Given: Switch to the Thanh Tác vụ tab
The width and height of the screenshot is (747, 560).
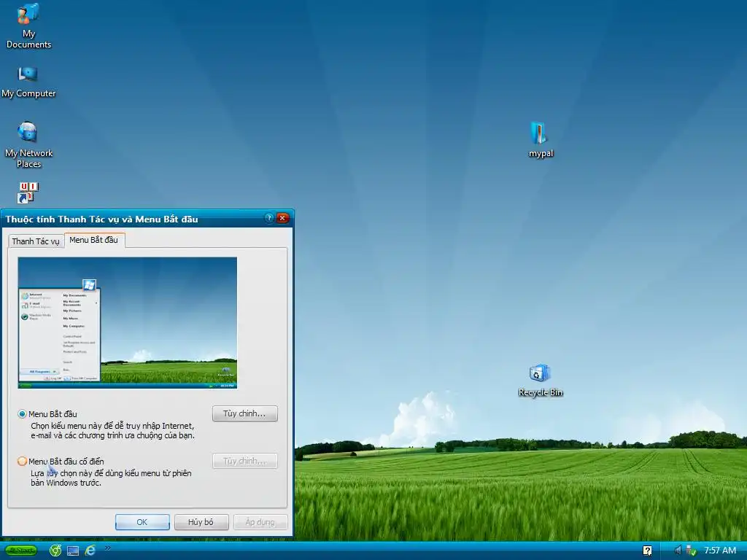Looking at the screenshot, I should click(x=36, y=241).
